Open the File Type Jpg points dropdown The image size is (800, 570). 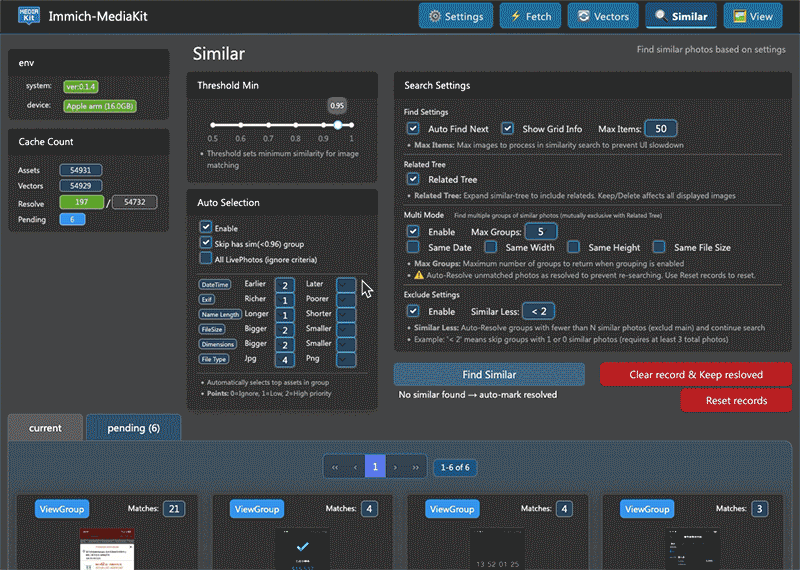[x=285, y=360]
